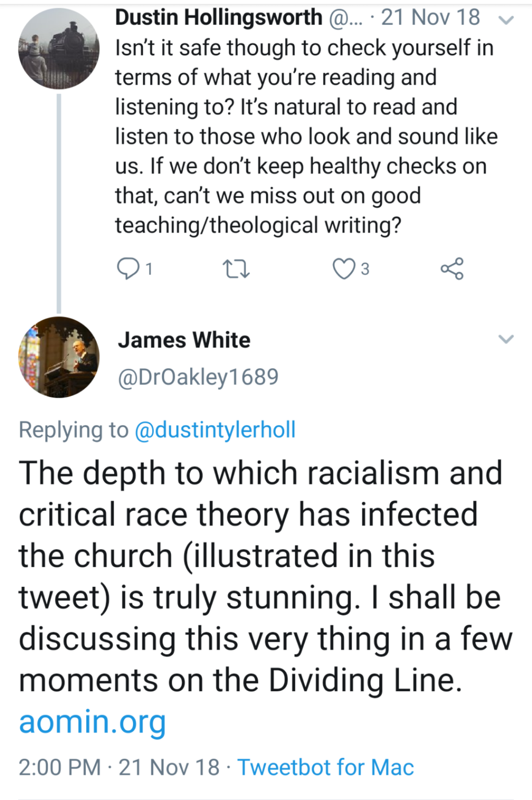Viewport: 532px width, 800px height.
Task: Click the reply count next to the speech bubble
Action: tap(149, 269)
